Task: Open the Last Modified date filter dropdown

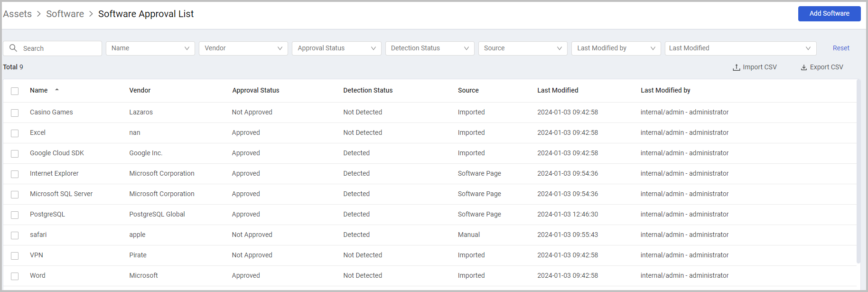Action: [x=740, y=48]
